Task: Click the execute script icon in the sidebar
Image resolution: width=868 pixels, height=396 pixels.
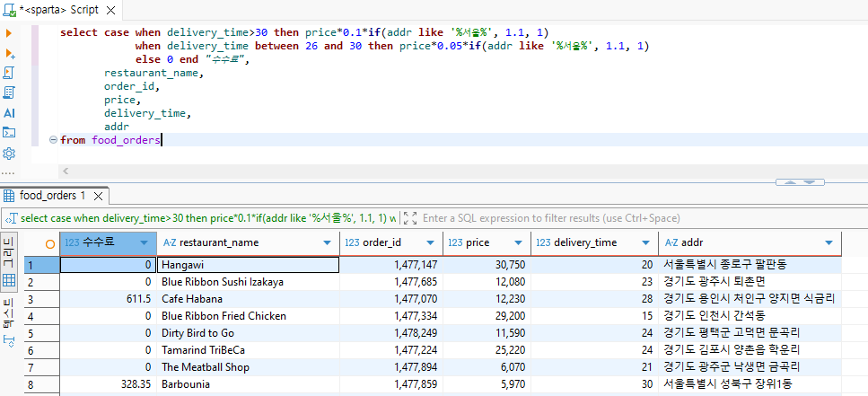Action: pos(9,73)
